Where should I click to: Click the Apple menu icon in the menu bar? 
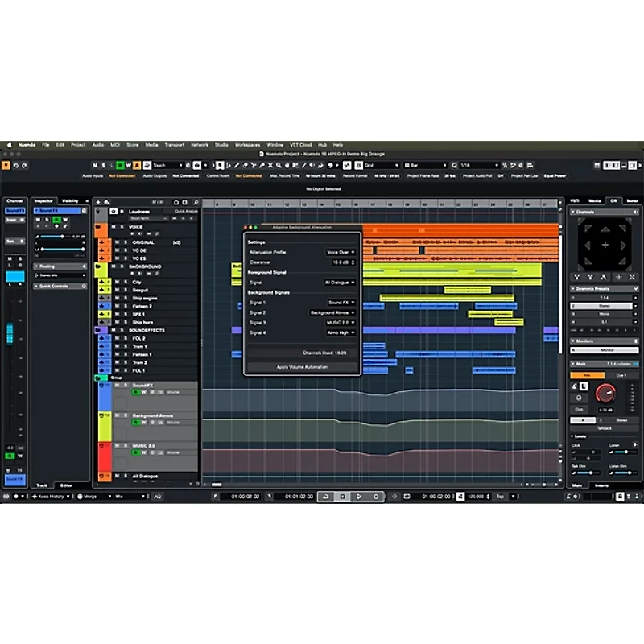pos(11,145)
